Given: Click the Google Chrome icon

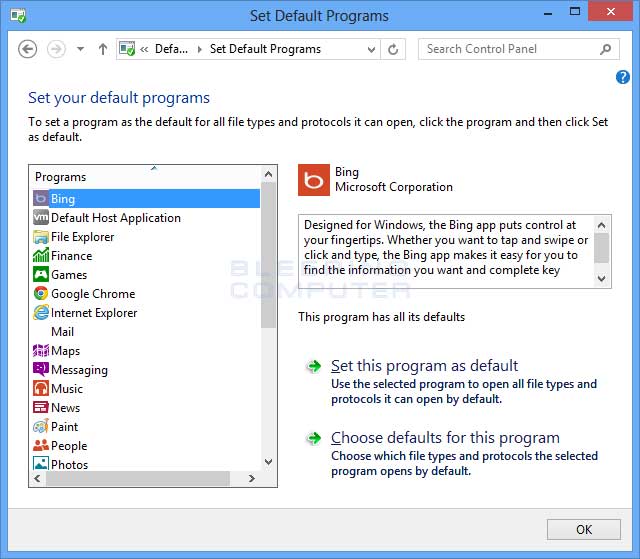Looking at the screenshot, I should point(40,293).
